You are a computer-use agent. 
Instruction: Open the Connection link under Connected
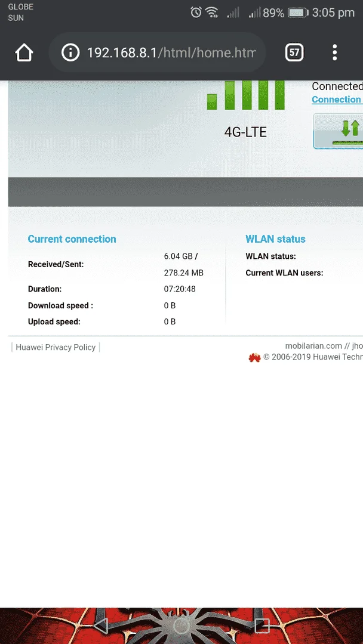click(337, 100)
